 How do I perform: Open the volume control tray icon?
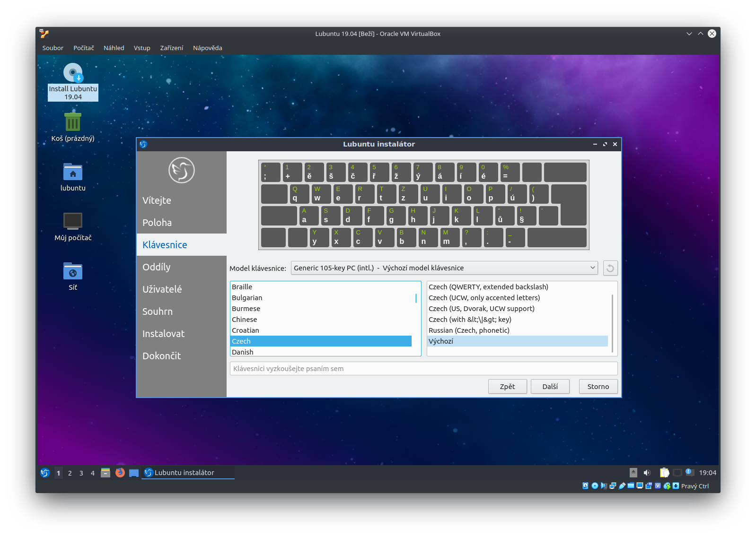tap(647, 473)
